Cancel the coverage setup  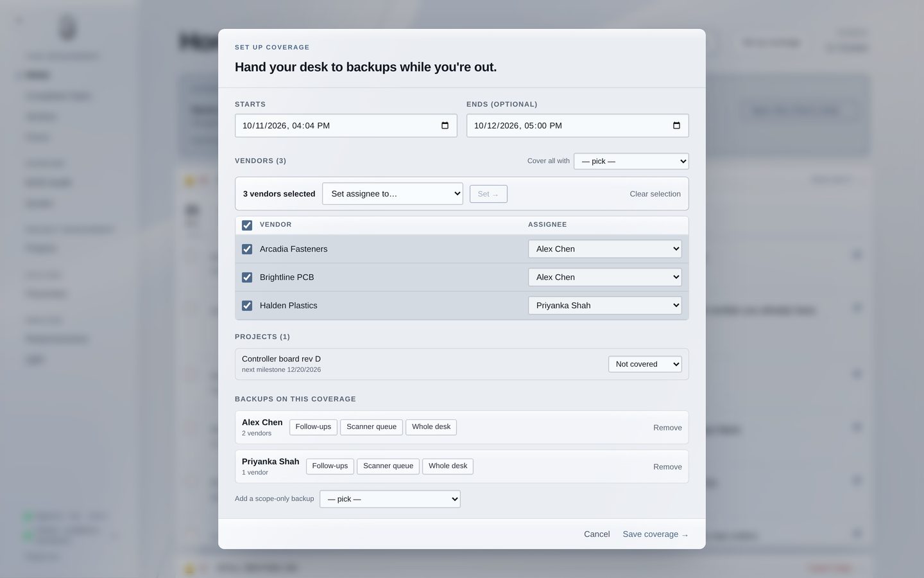click(597, 534)
